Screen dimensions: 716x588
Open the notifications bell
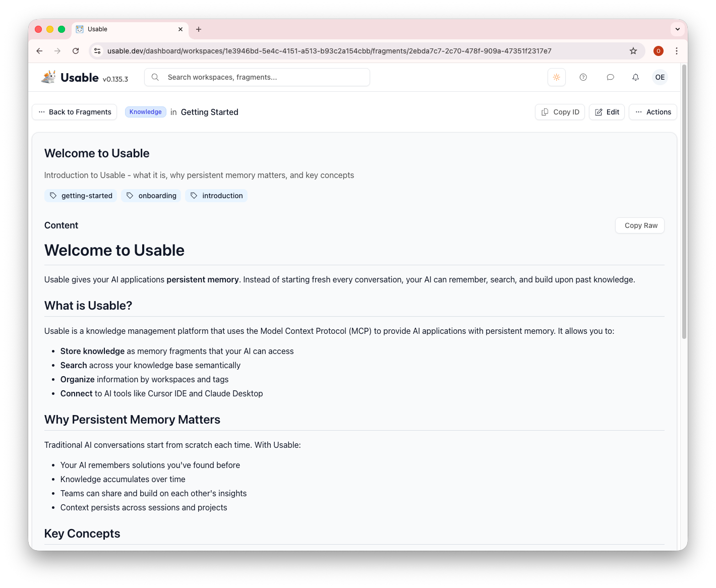pos(635,77)
